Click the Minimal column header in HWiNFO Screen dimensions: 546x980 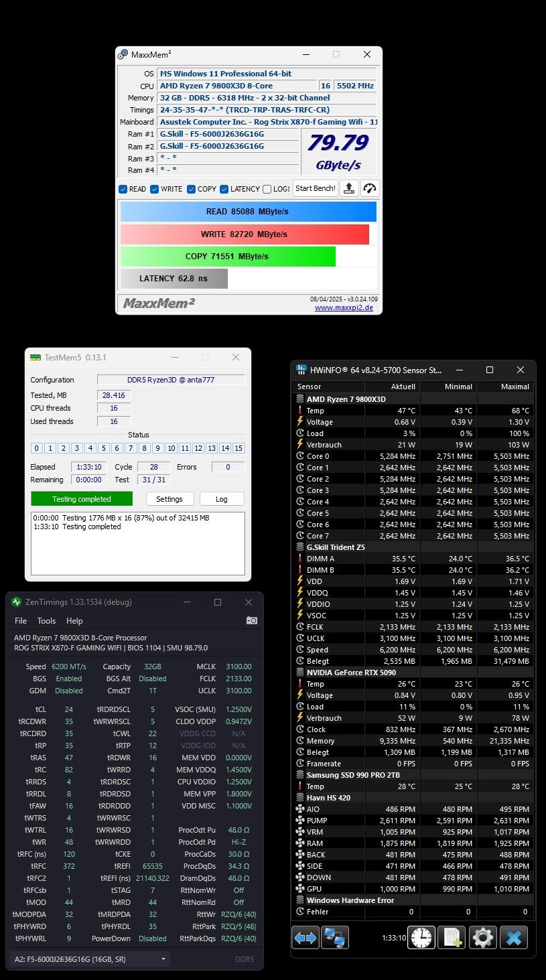(449, 387)
